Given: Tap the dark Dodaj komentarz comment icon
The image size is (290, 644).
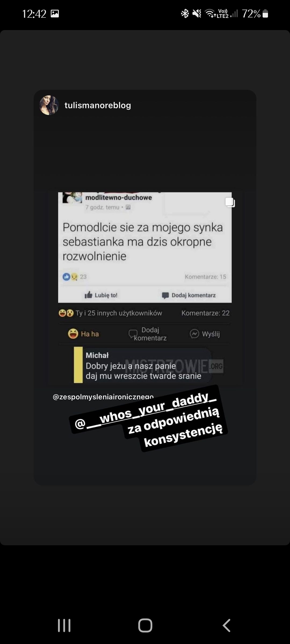Looking at the screenshot, I should tap(133, 334).
